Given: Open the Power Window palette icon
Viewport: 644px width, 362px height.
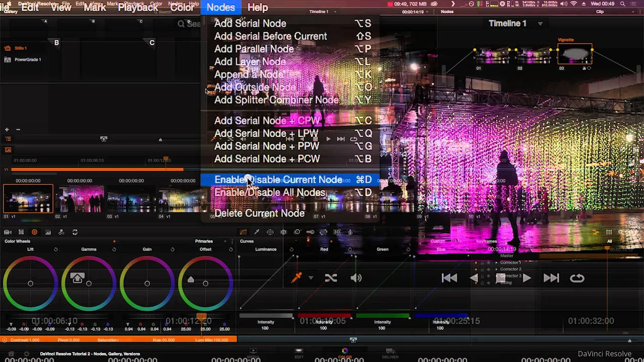Looking at the screenshot, I should pos(270,232).
